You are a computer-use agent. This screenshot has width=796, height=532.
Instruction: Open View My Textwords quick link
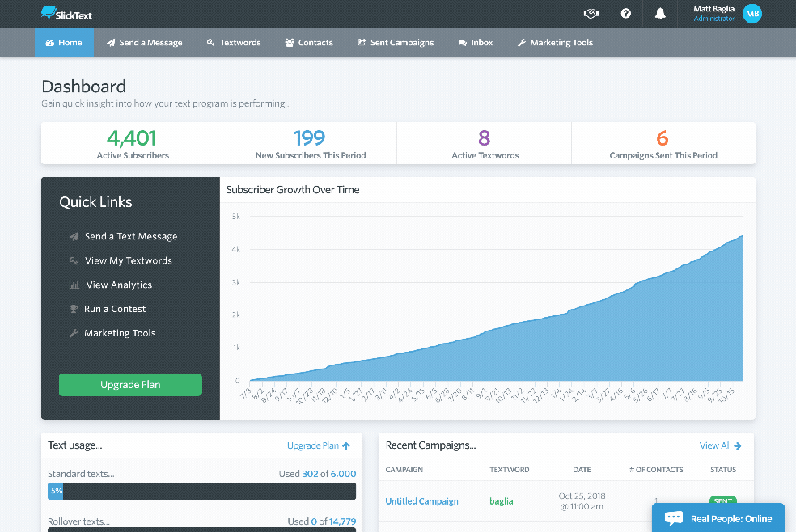129,260
